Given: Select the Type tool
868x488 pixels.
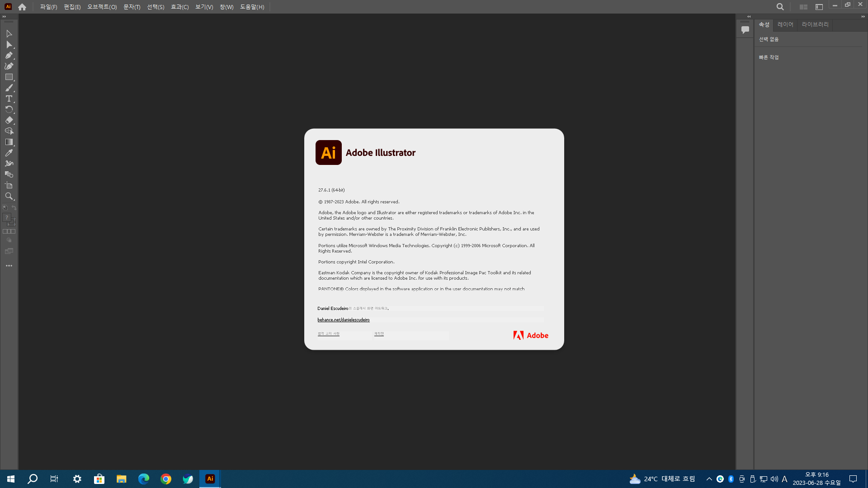Looking at the screenshot, I should 9,99.
